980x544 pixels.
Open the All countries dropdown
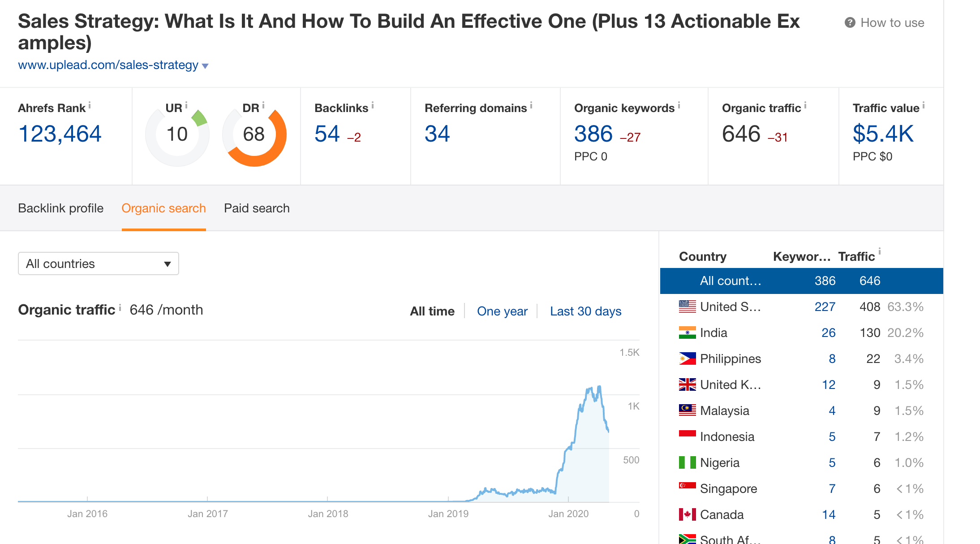click(98, 263)
